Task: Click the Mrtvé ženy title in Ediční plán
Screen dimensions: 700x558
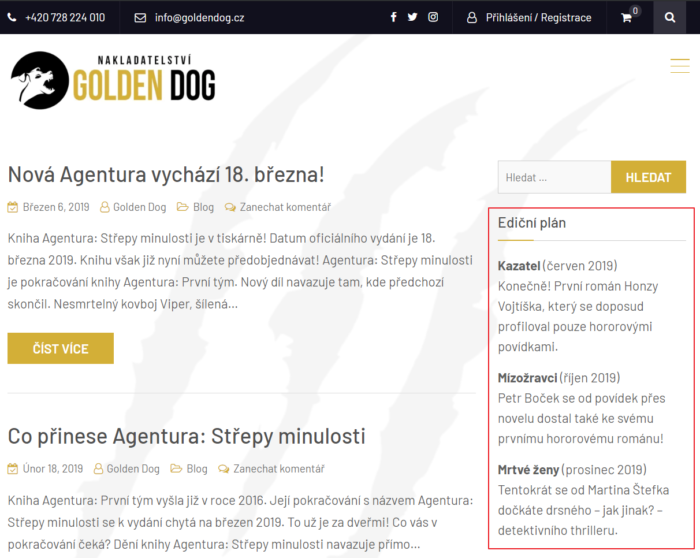Action: tap(529, 470)
